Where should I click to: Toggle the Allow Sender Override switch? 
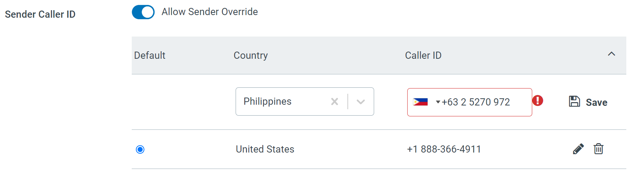[x=143, y=12]
